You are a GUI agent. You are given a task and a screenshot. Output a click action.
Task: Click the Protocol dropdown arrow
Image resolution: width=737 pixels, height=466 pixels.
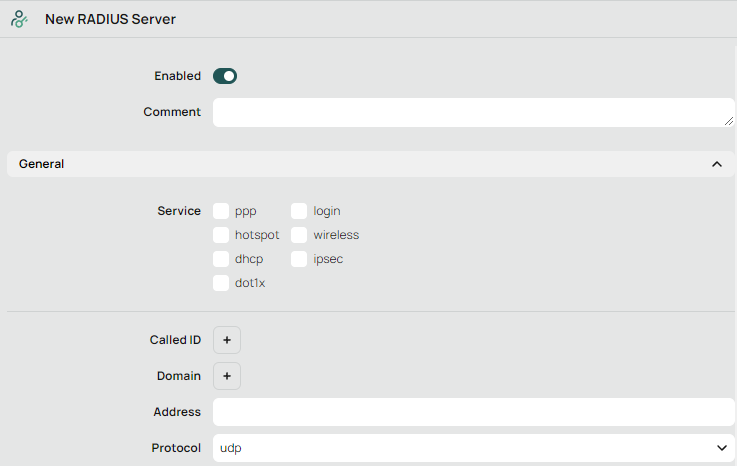click(722, 448)
